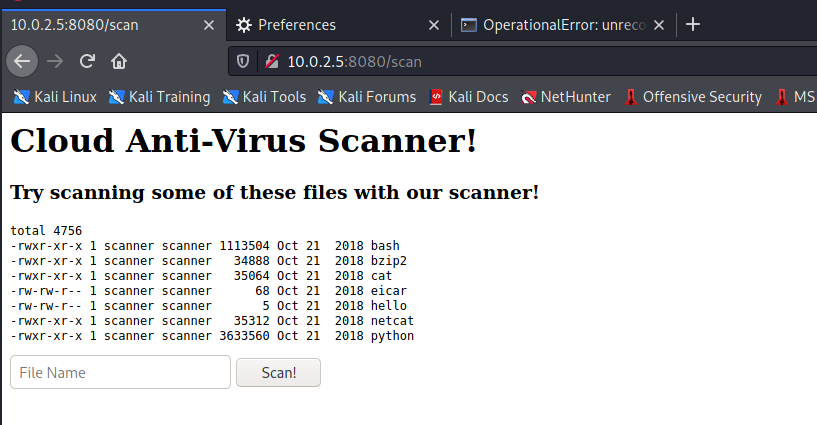
Task: Click the 'total 4756' line
Action: [x=46, y=230]
